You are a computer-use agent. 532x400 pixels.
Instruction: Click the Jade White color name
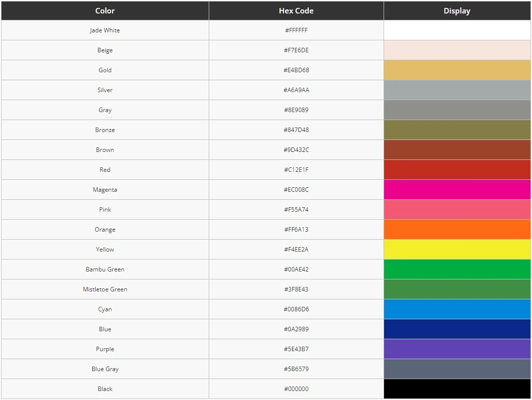105,30
